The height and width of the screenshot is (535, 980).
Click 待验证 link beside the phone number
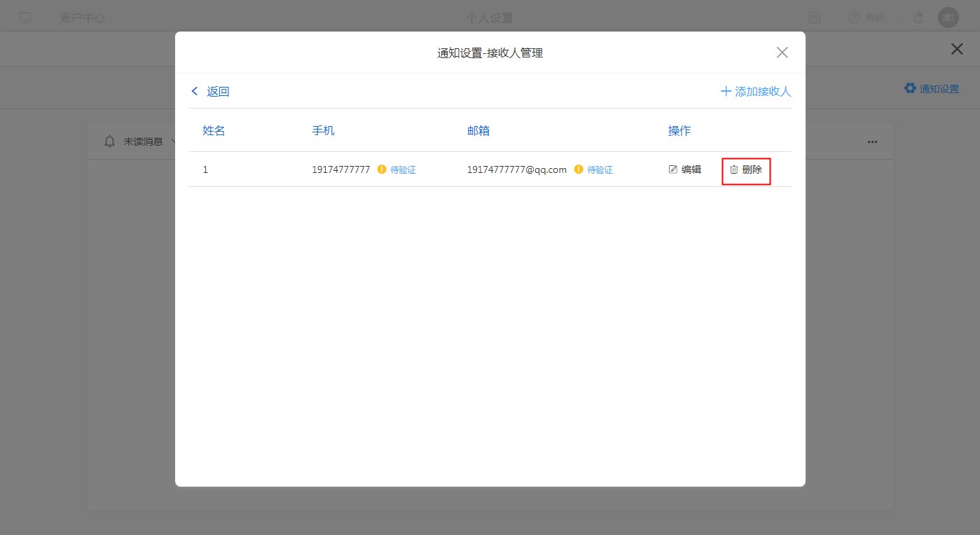(403, 170)
